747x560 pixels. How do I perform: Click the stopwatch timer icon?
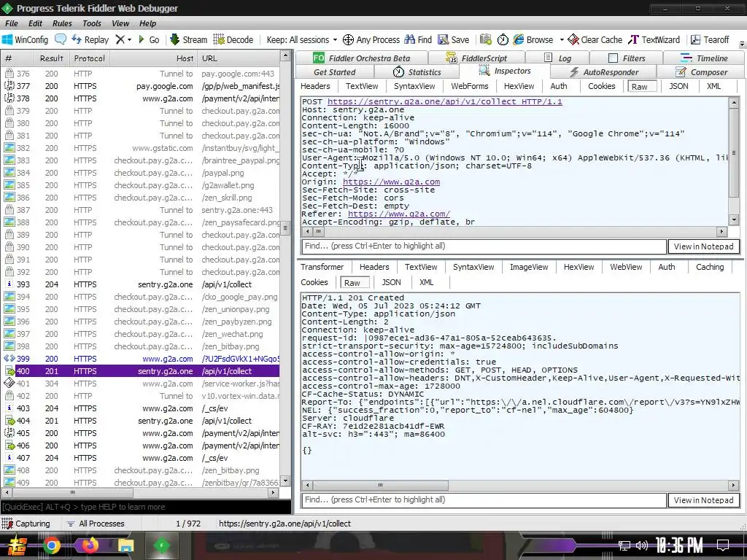tap(503, 39)
